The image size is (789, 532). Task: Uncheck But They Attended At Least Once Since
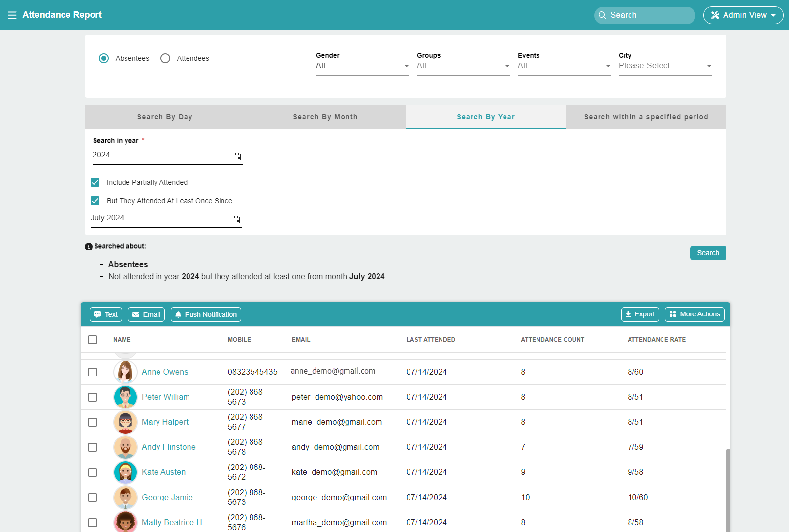(x=95, y=201)
